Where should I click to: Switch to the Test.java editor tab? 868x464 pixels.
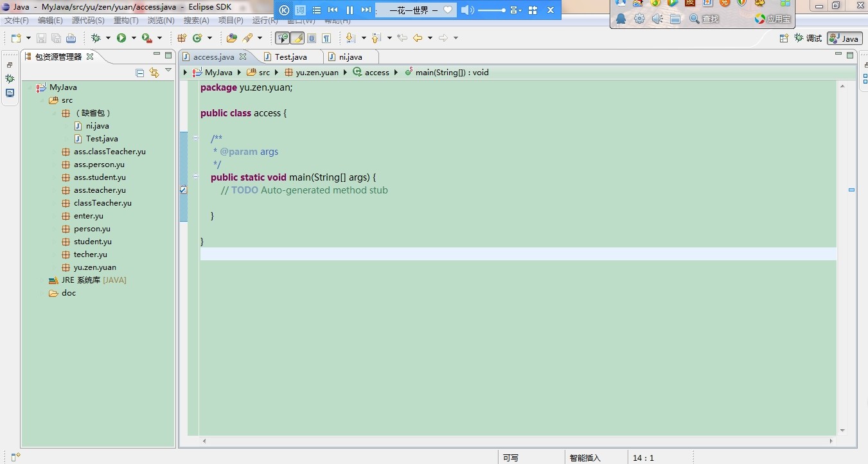click(290, 57)
